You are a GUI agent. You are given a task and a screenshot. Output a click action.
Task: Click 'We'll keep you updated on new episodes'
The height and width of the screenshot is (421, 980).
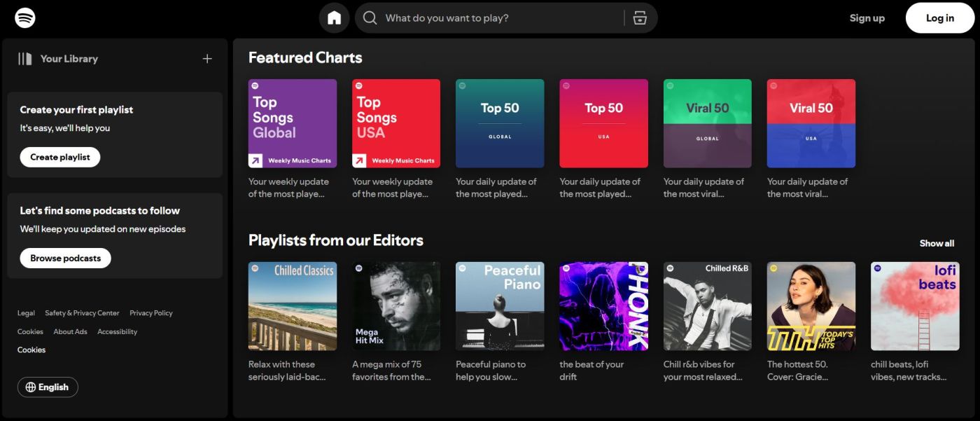pos(103,229)
